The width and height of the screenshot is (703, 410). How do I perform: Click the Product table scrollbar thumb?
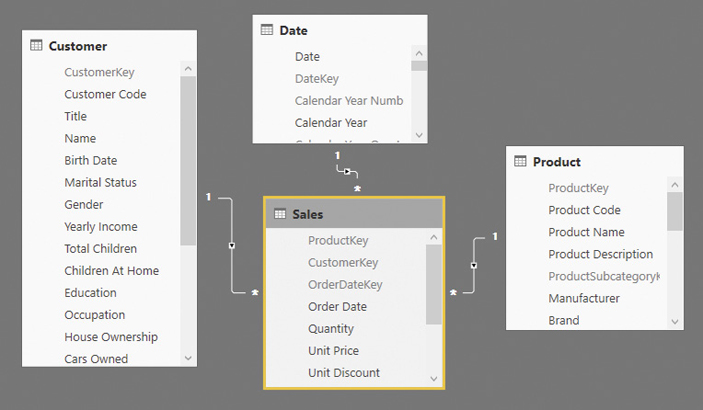[x=675, y=211]
